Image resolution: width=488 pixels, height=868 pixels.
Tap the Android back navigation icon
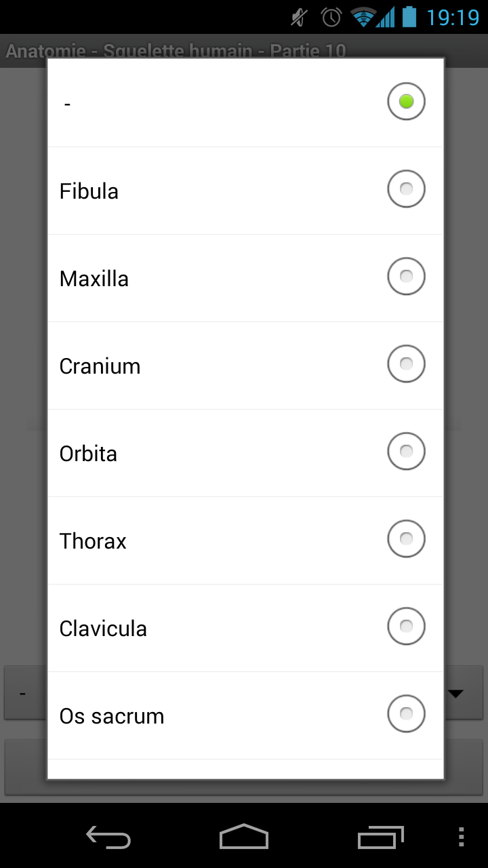click(x=108, y=837)
